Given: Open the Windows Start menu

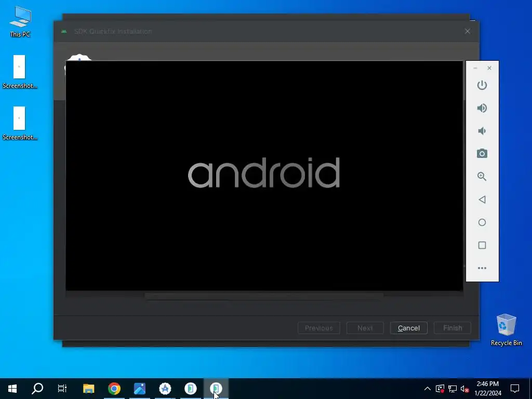Looking at the screenshot, I should [12, 389].
